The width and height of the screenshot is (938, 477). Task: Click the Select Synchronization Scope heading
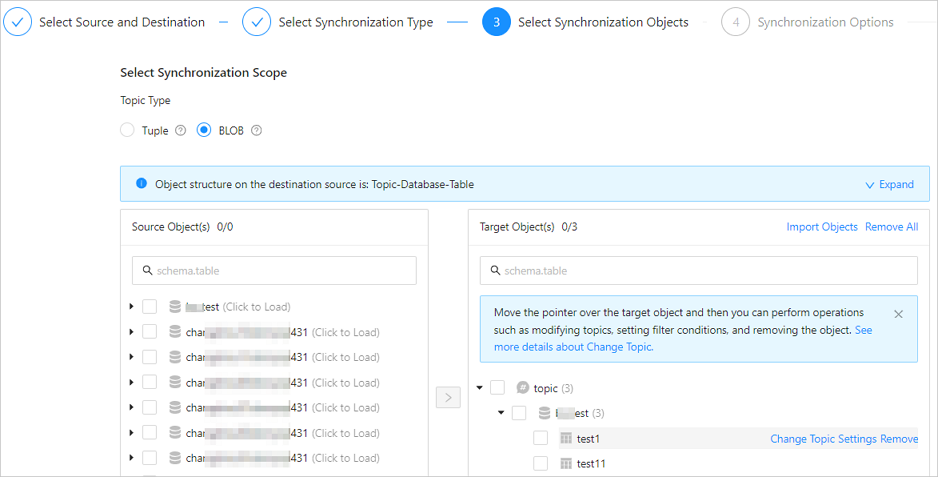(x=203, y=73)
